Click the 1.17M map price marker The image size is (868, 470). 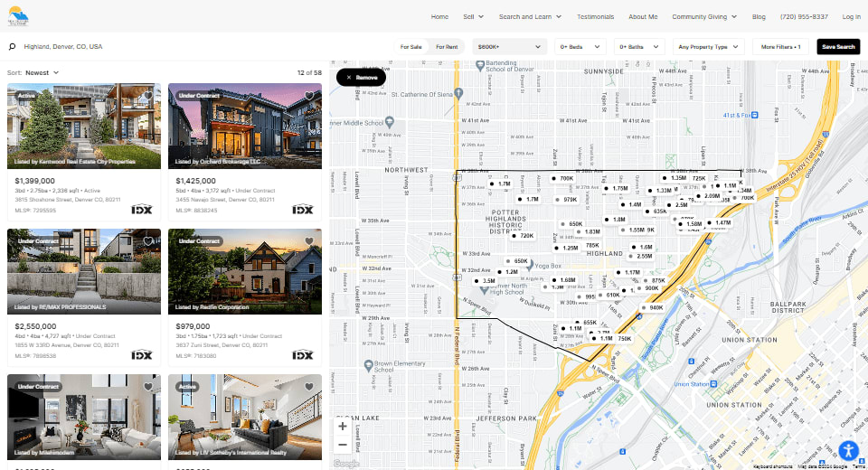pyautogui.click(x=628, y=272)
